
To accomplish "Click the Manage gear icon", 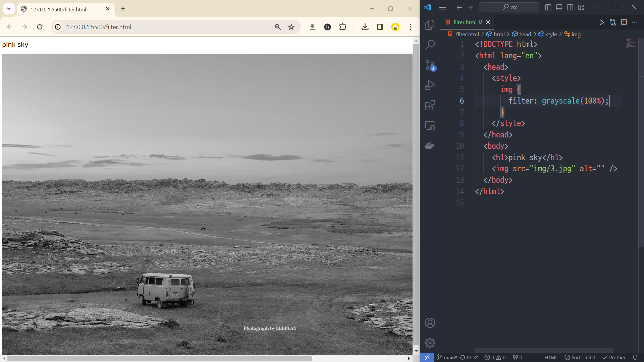I will (430, 343).
